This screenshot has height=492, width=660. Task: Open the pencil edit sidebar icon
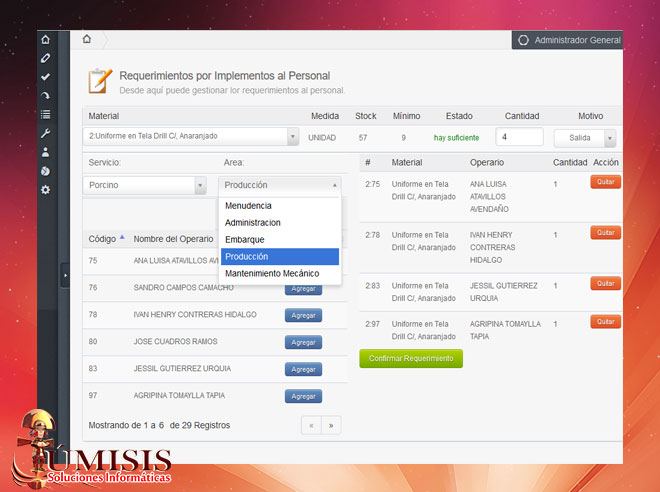[45, 58]
